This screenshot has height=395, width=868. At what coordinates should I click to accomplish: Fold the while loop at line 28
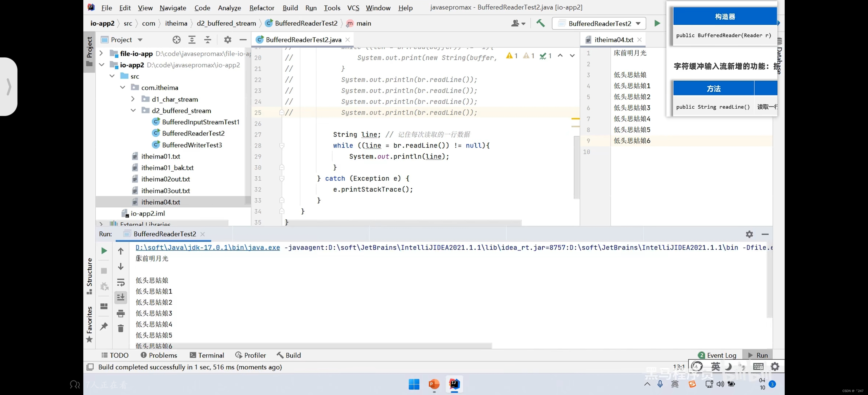(x=282, y=145)
